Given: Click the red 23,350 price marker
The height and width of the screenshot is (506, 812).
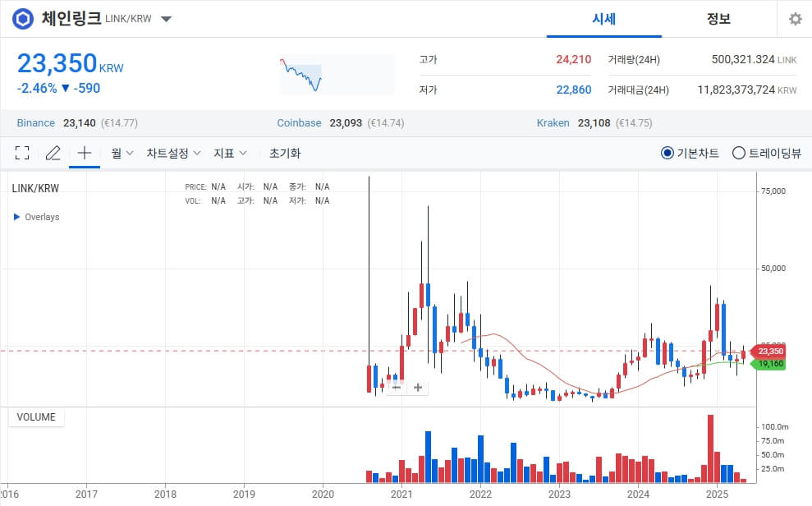Looking at the screenshot, I should click(771, 351).
